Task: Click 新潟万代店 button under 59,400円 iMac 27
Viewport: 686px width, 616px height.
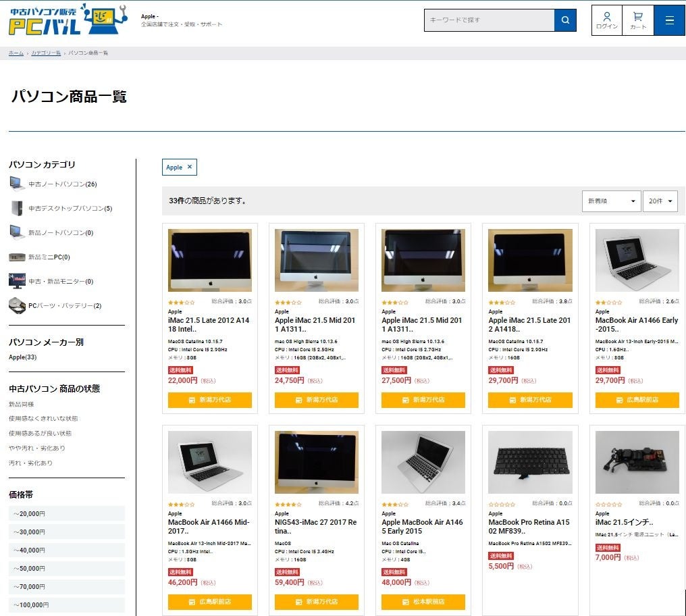Action: click(x=316, y=602)
